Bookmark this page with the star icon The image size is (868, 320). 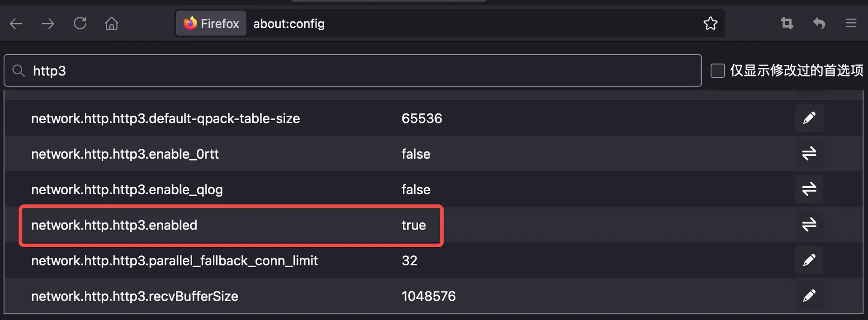coord(710,23)
